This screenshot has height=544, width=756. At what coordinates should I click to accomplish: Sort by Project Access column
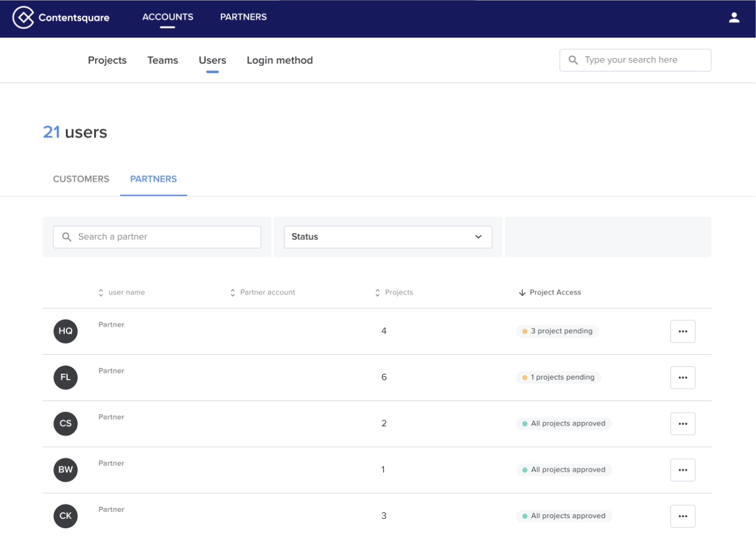(x=550, y=292)
